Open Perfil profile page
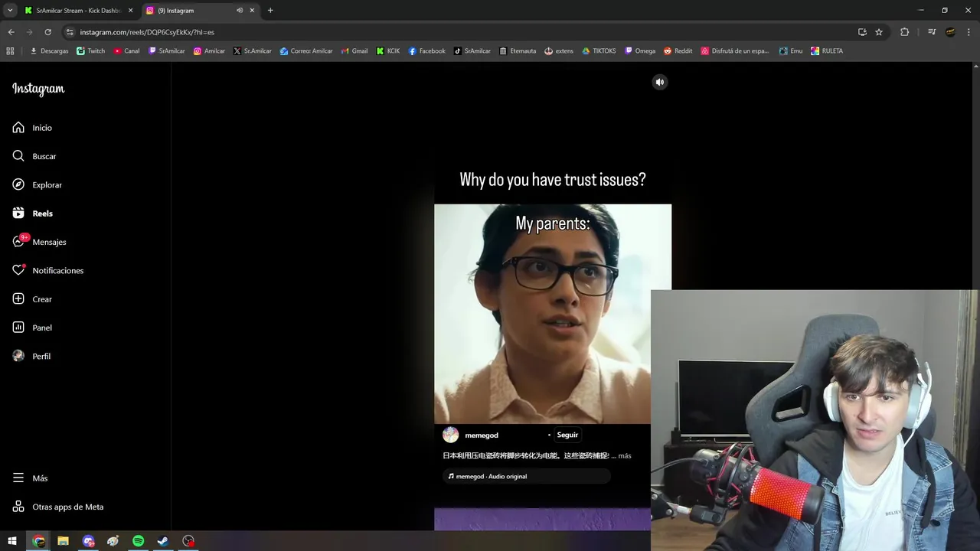This screenshot has width=980, height=551. [x=31, y=356]
